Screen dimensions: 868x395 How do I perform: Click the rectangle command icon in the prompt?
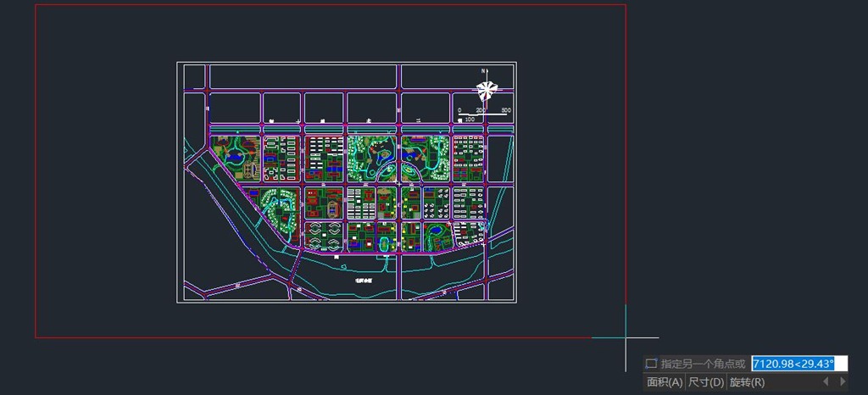coord(651,364)
